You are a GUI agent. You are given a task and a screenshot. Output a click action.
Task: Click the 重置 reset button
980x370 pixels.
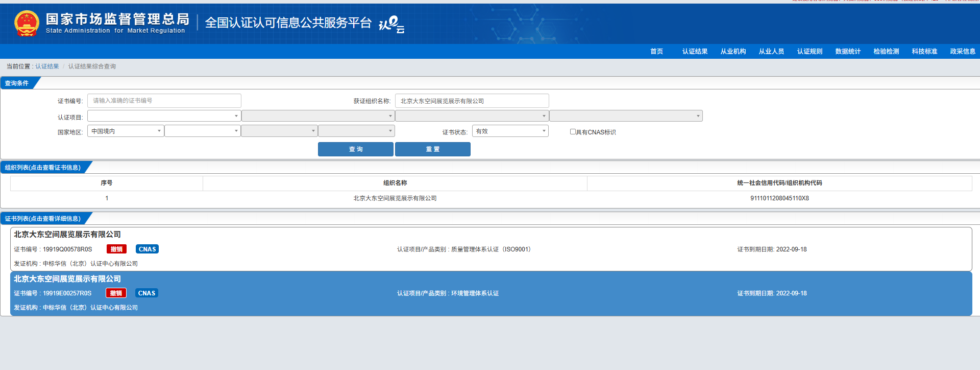pos(433,149)
